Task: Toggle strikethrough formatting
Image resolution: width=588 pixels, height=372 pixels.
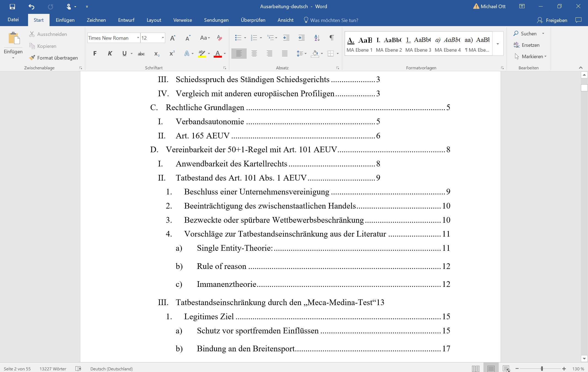Action: 141,54
